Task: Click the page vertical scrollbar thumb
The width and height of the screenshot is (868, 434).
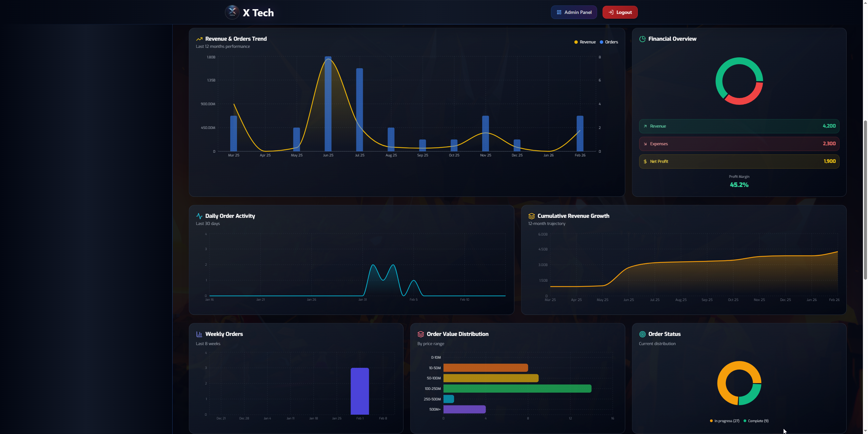Action: click(x=865, y=200)
